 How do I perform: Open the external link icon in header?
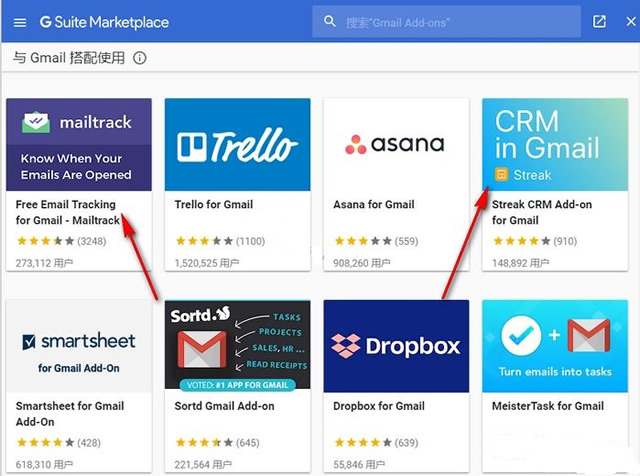click(600, 21)
